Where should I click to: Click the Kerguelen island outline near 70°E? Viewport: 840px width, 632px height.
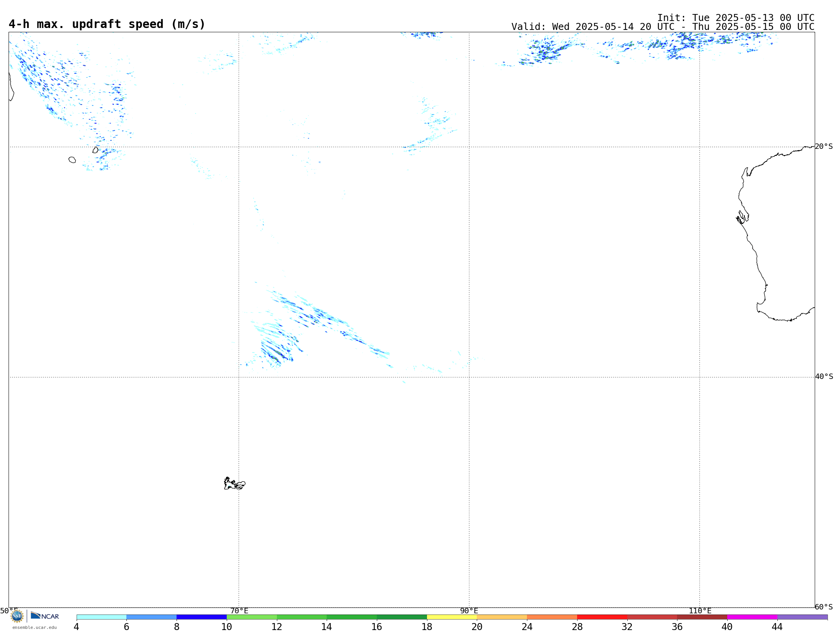234,484
